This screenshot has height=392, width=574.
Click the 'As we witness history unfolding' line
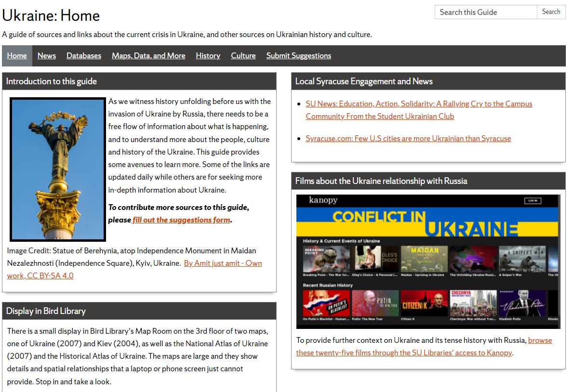tap(189, 101)
